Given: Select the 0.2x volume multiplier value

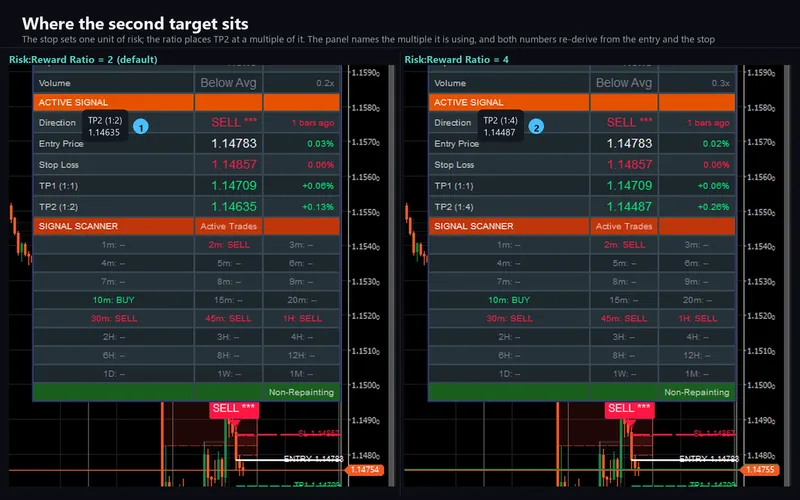Looking at the screenshot, I should [x=325, y=83].
